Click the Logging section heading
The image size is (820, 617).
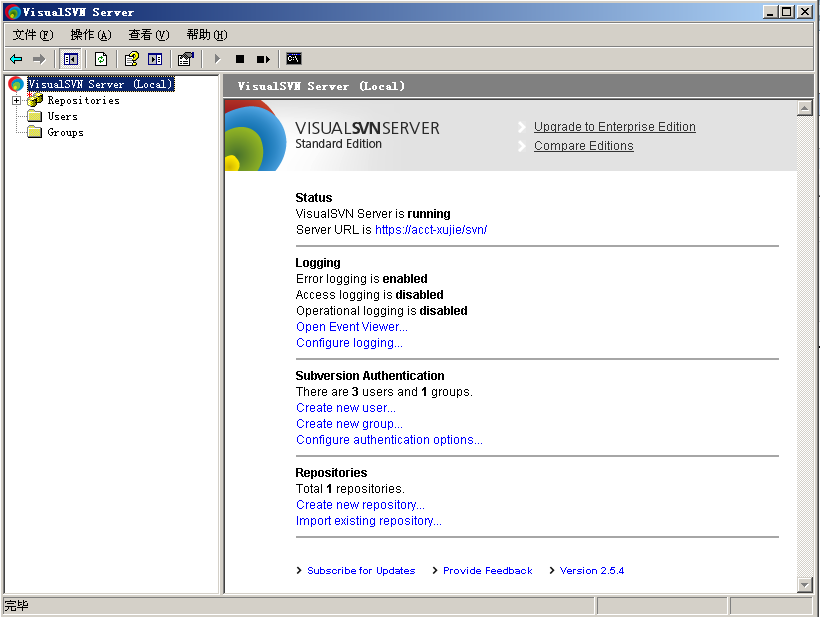(318, 263)
